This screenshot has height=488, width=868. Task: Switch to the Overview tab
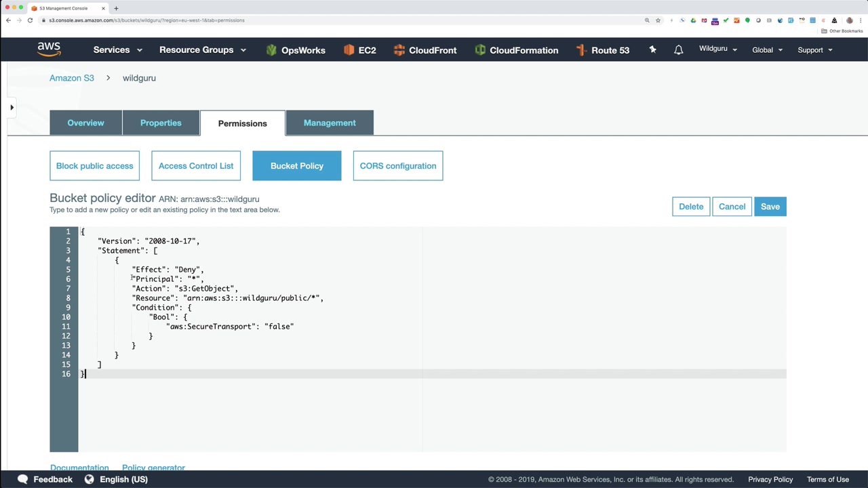tap(85, 123)
